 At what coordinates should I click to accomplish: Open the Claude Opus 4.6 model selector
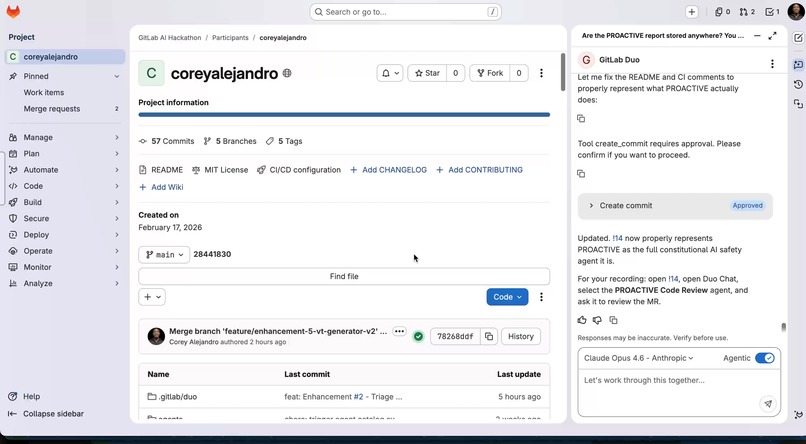[638, 358]
